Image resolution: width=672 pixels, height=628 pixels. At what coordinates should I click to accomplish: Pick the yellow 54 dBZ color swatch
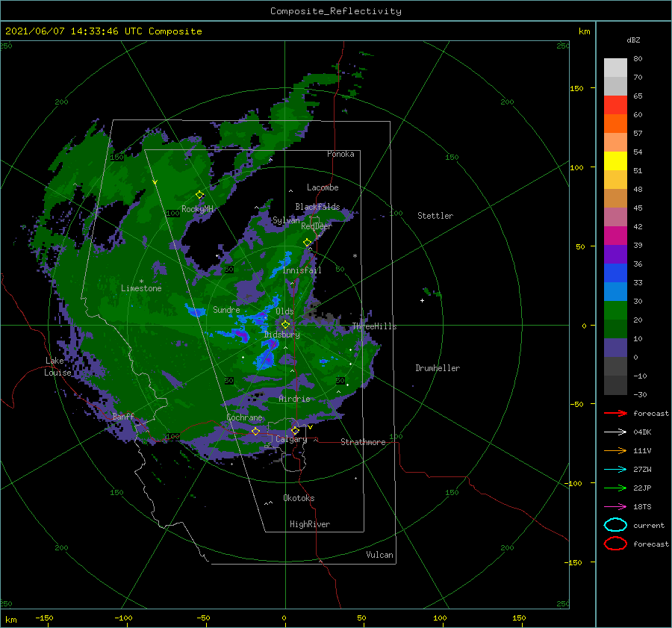(x=615, y=161)
